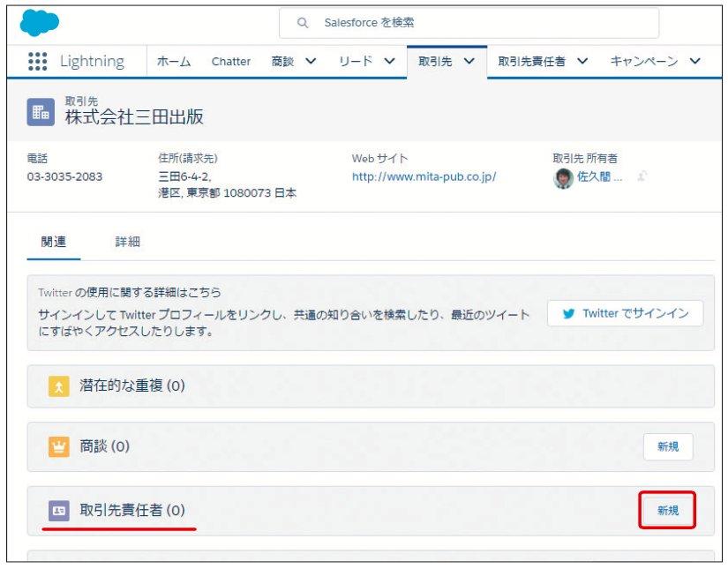Click the record title 株式会社三田出版
This screenshot has height=569, width=728.
click(x=134, y=117)
